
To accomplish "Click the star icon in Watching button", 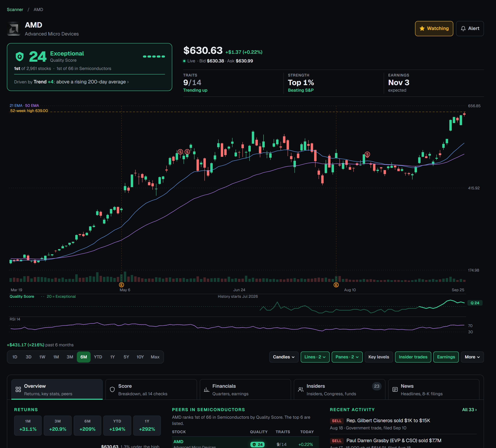I will [x=422, y=29].
